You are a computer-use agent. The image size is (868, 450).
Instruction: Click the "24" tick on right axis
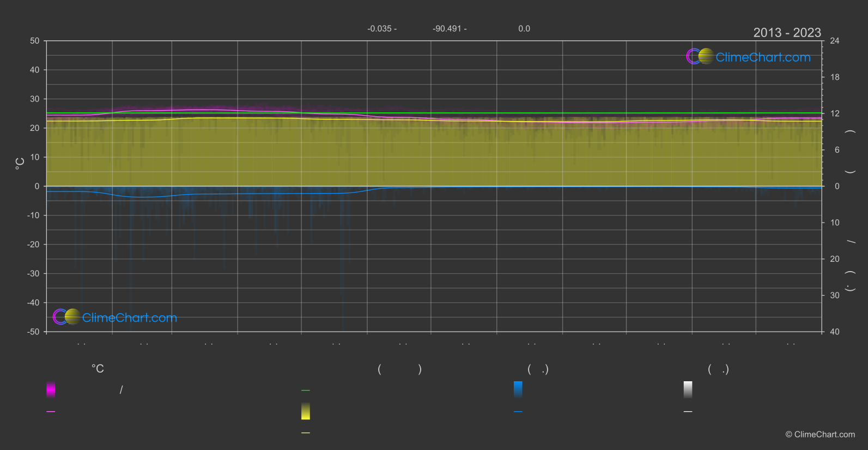[x=835, y=41]
